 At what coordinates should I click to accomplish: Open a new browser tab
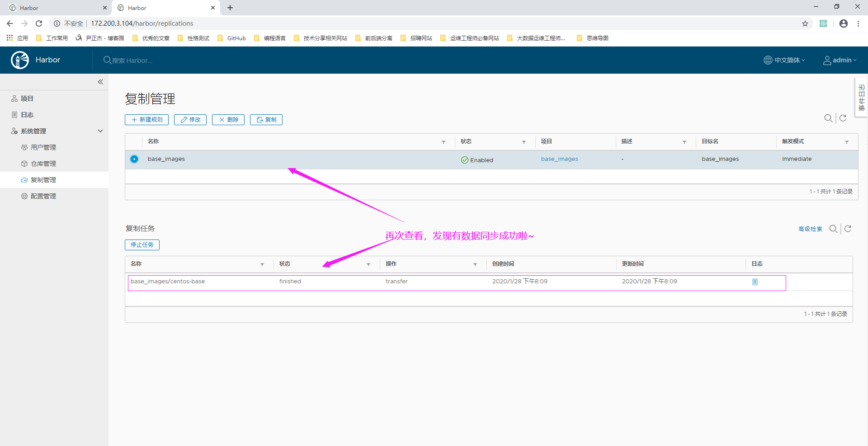point(230,8)
